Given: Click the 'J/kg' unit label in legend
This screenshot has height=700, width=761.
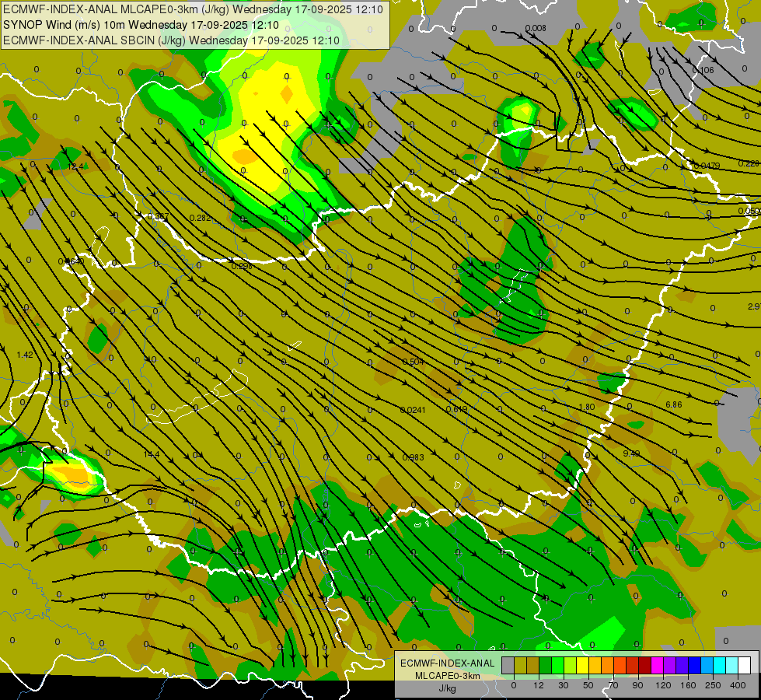Looking at the screenshot, I should (x=448, y=688).
